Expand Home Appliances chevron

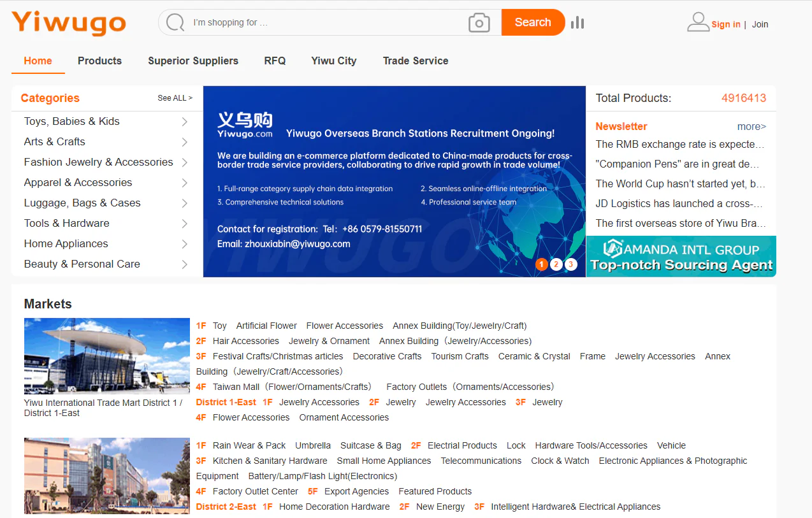(x=184, y=244)
